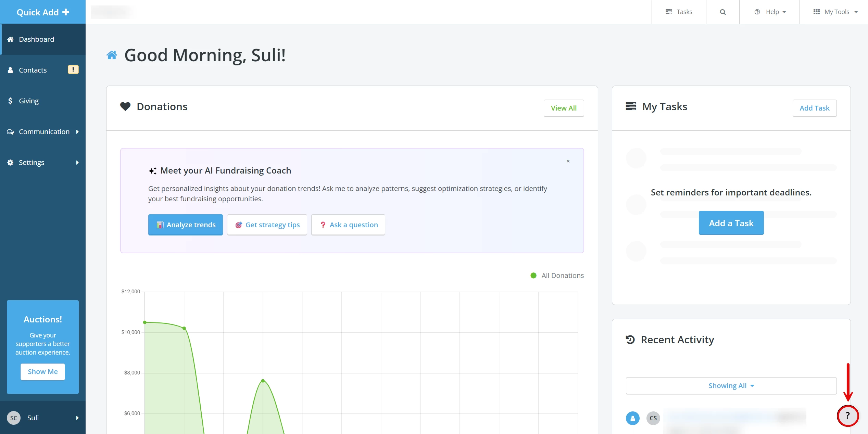868x434 pixels.
Task: Open the Giving section
Action: click(43, 101)
